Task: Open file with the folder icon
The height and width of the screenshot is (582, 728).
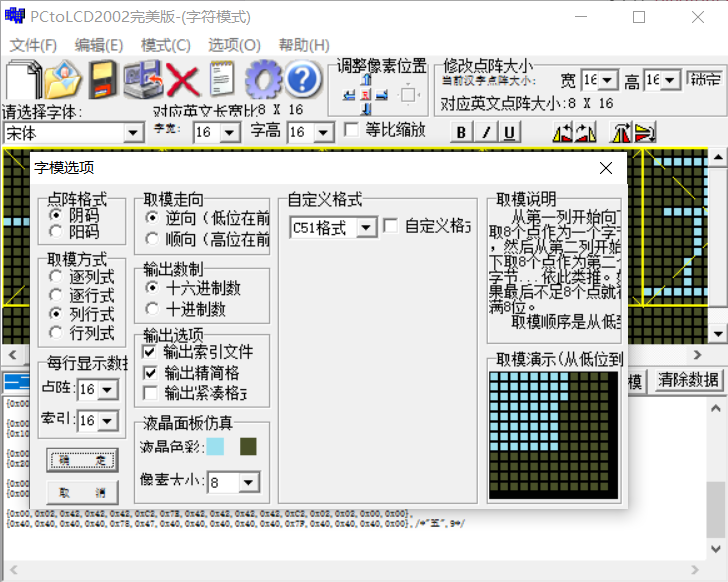Action: pos(63,79)
